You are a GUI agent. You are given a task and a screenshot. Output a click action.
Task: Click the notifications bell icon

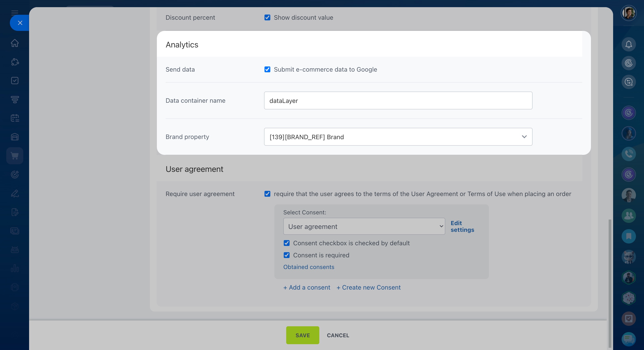point(629,45)
